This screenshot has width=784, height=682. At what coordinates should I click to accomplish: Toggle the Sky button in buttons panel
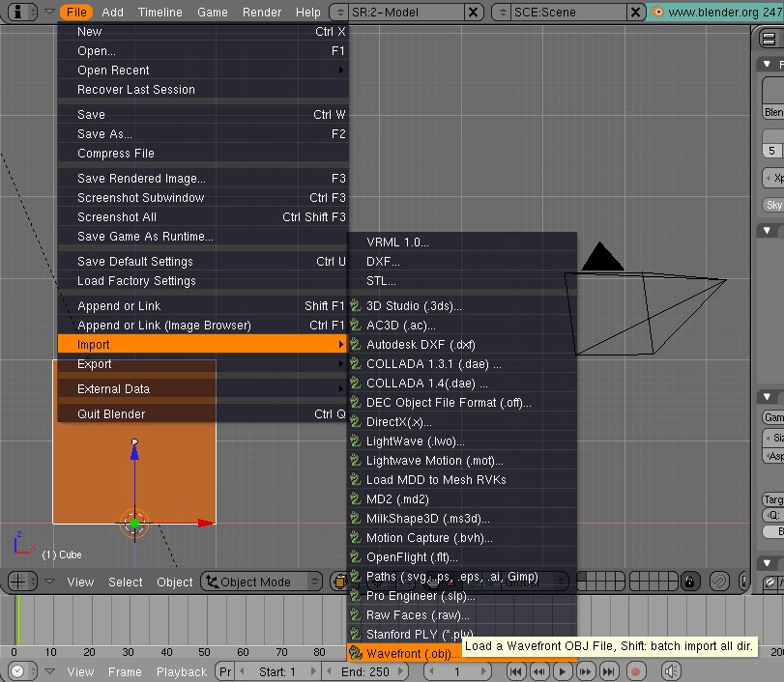pos(773,205)
